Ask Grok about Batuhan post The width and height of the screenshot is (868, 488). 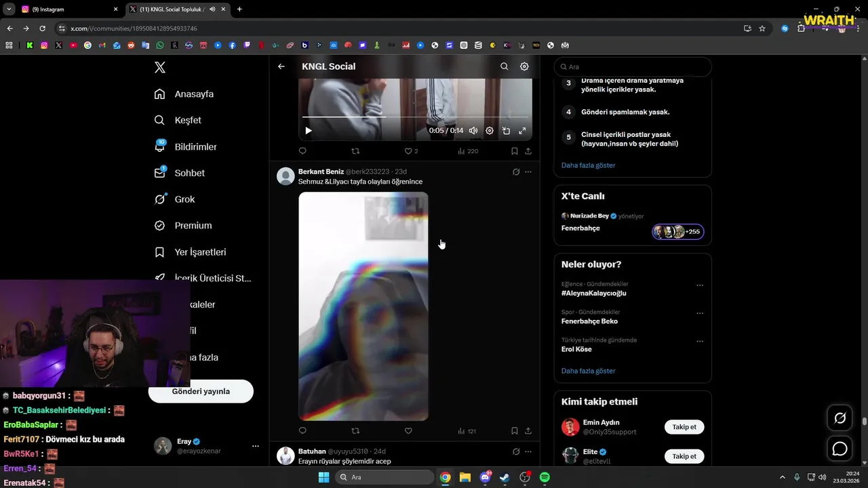pos(516,451)
